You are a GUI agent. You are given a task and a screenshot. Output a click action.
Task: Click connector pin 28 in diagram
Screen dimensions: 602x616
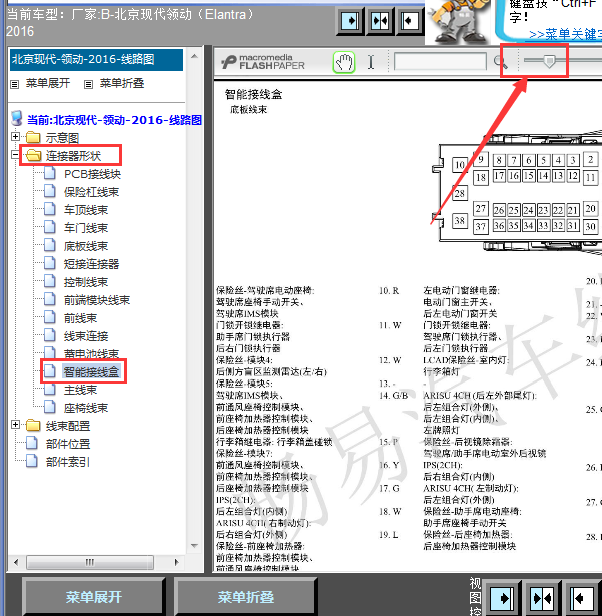459,193
